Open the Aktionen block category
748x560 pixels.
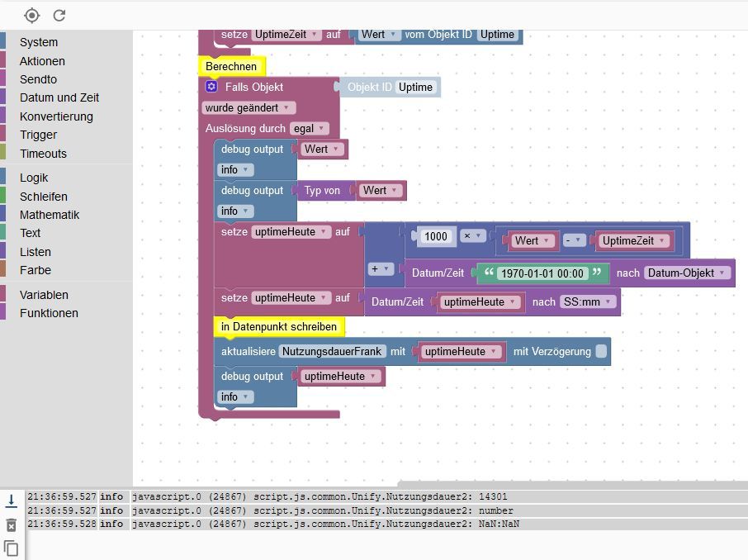click(x=42, y=61)
